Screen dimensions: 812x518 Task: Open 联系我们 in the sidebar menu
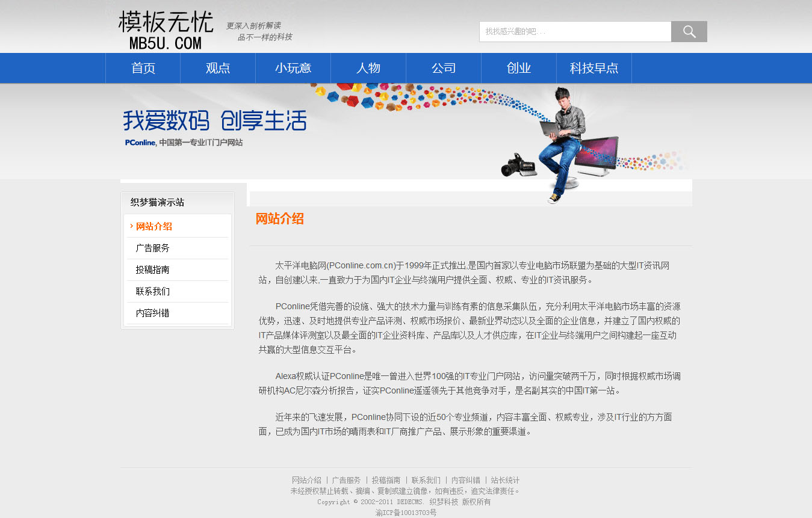point(153,292)
